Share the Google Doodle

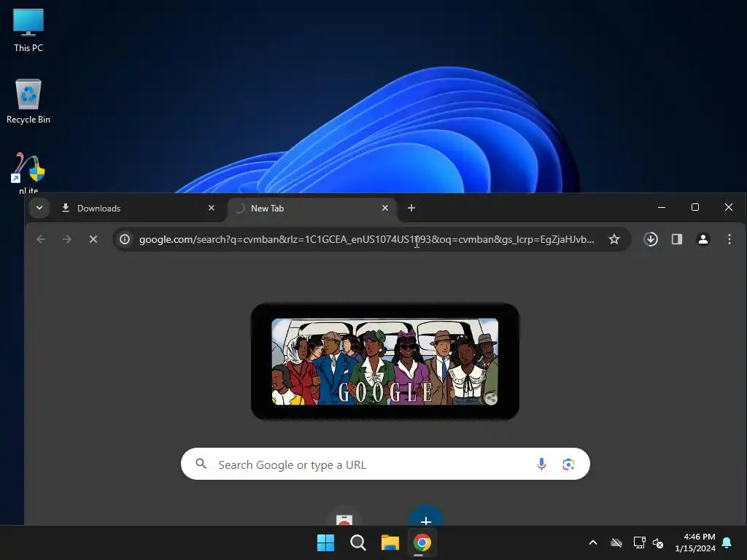tap(491, 397)
